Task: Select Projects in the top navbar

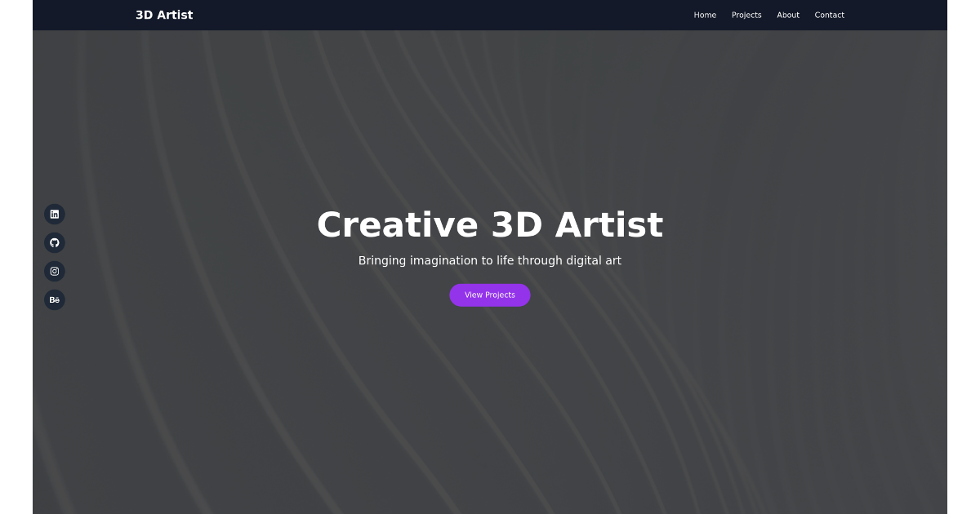Action: click(x=746, y=15)
